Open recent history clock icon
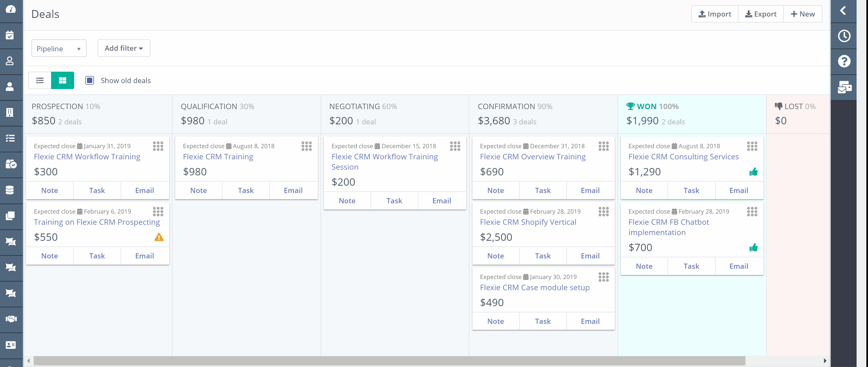 844,36
